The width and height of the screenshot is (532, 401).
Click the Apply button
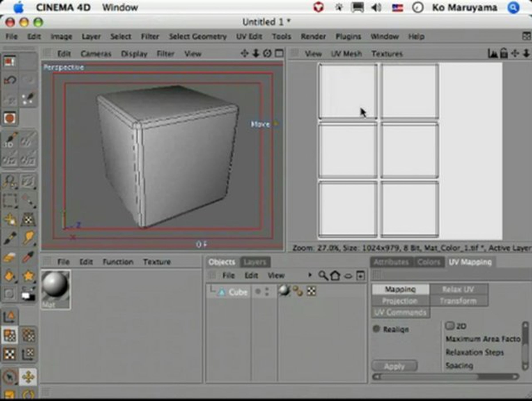pos(394,366)
